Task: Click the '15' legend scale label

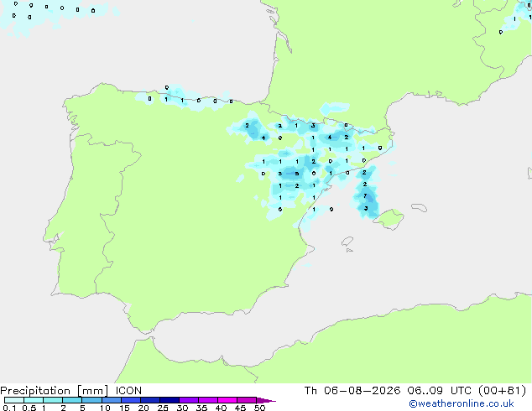Action: tap(124, 408)
